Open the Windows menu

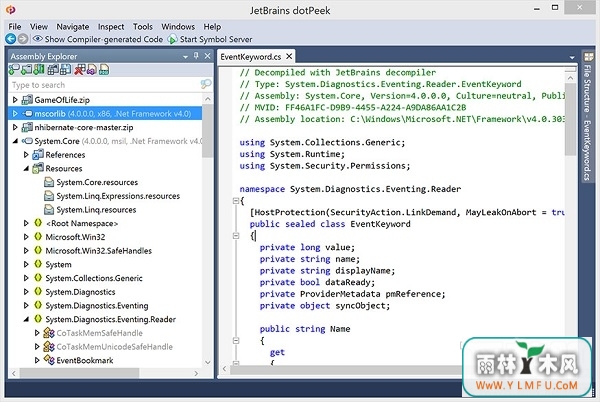(x=178, y=26)
